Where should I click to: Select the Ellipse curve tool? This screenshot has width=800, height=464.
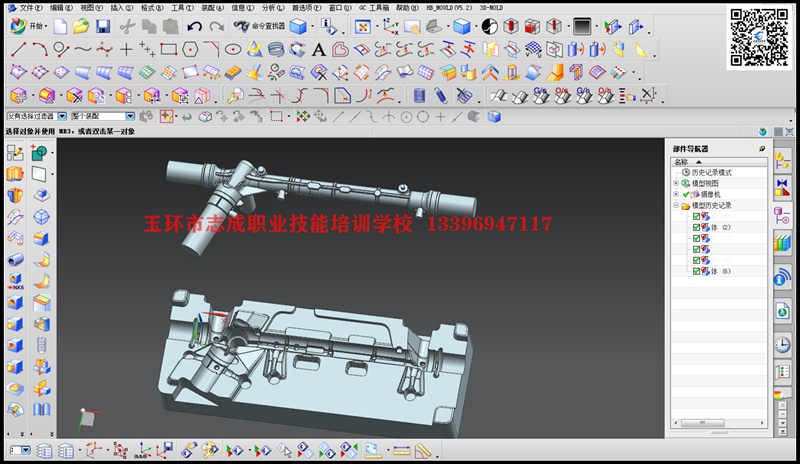click(233, 49)
